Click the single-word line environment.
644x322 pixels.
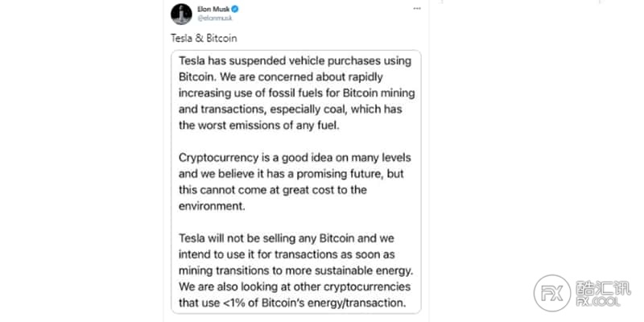(212, 206)
